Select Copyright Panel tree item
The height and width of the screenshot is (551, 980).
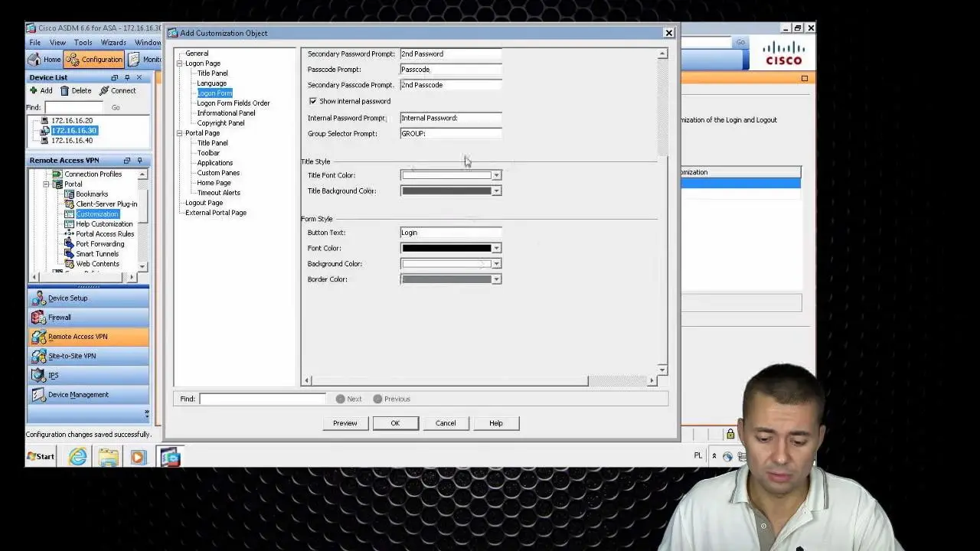(x=220, y=122)
